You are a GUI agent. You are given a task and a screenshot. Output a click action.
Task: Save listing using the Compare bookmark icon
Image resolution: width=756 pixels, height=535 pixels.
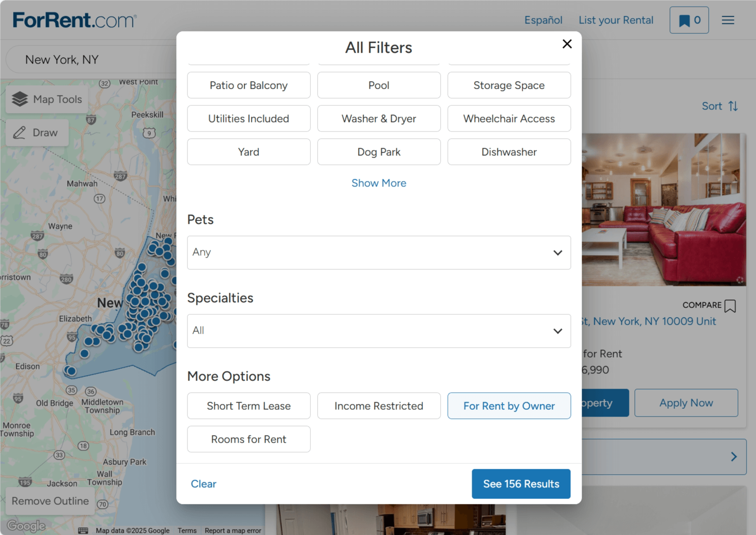tap(730, 306)
